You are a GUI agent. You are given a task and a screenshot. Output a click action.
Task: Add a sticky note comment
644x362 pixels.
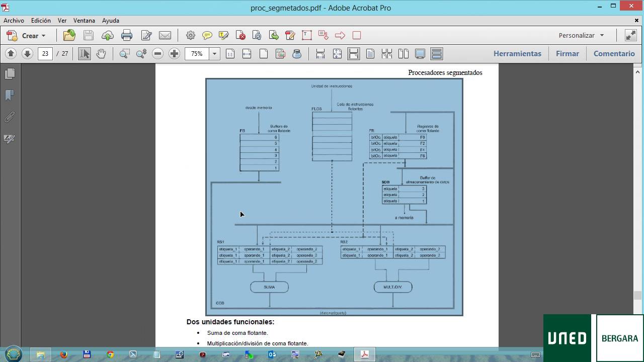coord(207,35)
